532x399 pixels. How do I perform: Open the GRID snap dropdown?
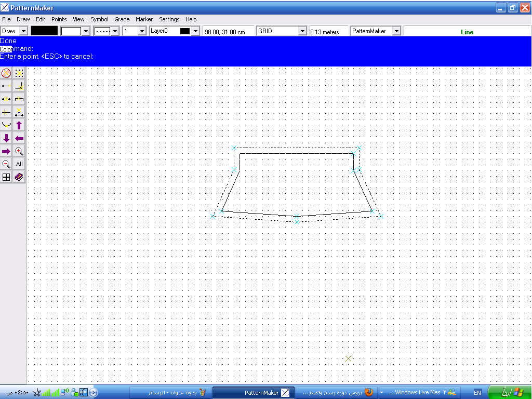pos(302,31)
